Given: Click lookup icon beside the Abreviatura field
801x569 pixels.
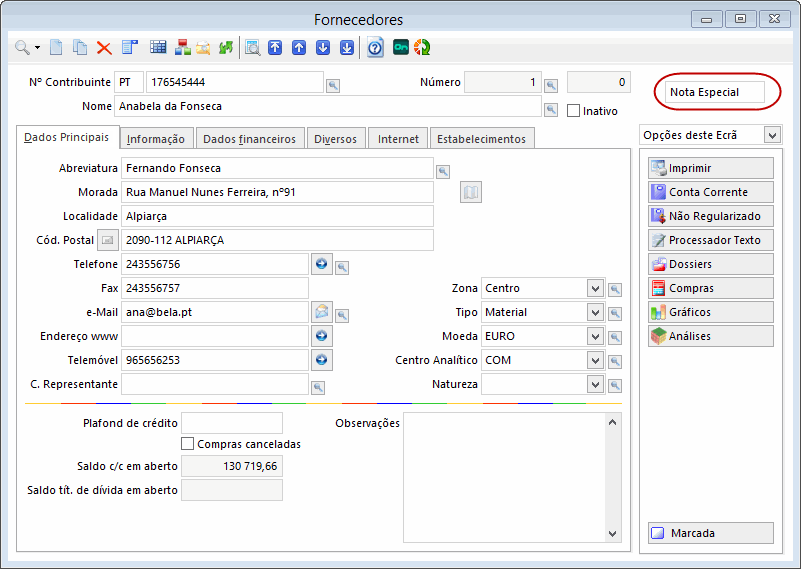Looking at the screenshot, I should pyautogui.click(x=443, y=172).
